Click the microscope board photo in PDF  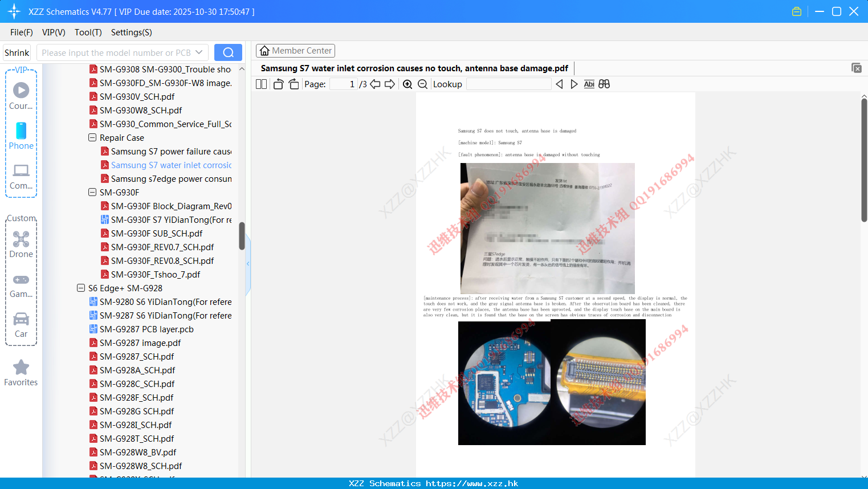pos(552,382)
